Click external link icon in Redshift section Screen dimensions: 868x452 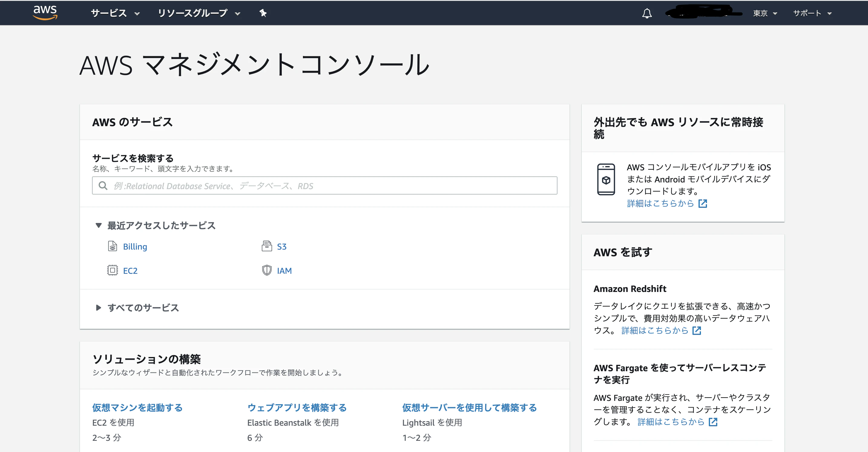coord(696,331)
